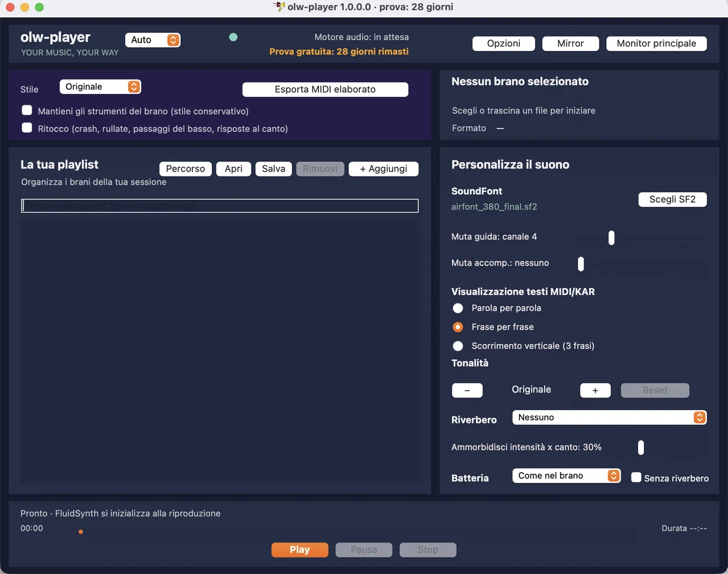The image size is (728, 574).
Task: Click the Pronto FluidSynth status message
Action: 121,513
